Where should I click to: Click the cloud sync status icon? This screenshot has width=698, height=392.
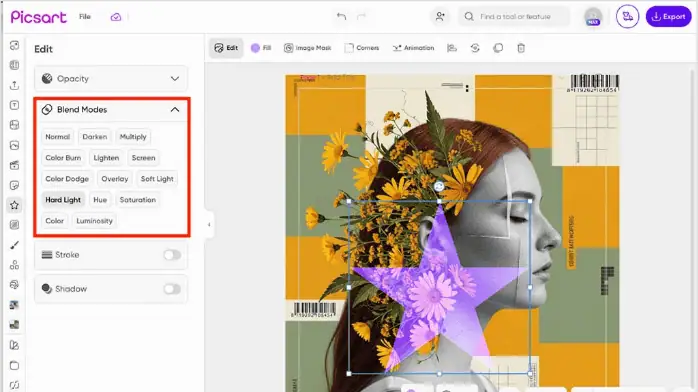coord(116,17)
